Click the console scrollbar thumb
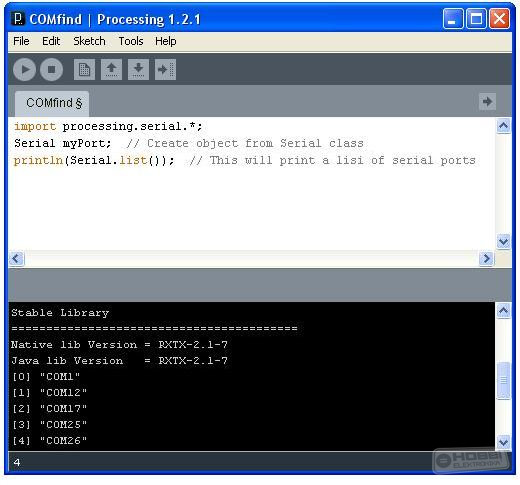This screenshot has width=520, height=485. [503, 380]
